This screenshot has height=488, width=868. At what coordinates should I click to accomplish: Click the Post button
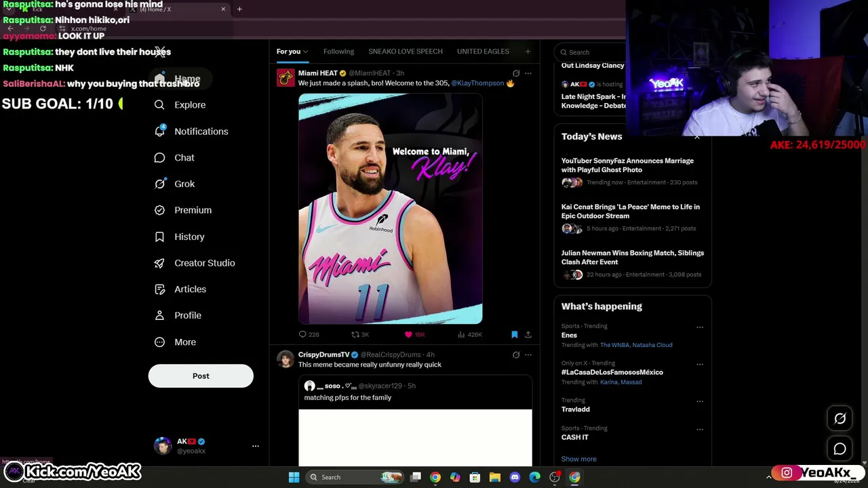[x=201, y=376]
